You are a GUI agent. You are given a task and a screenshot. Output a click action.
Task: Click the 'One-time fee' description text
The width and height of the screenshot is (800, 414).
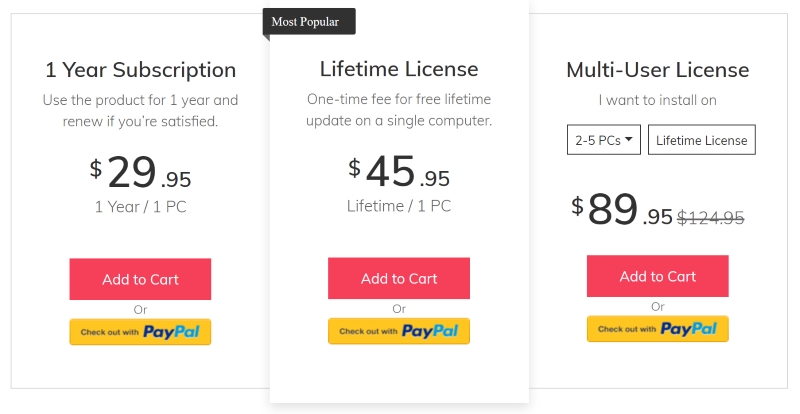tap(399, 110)
